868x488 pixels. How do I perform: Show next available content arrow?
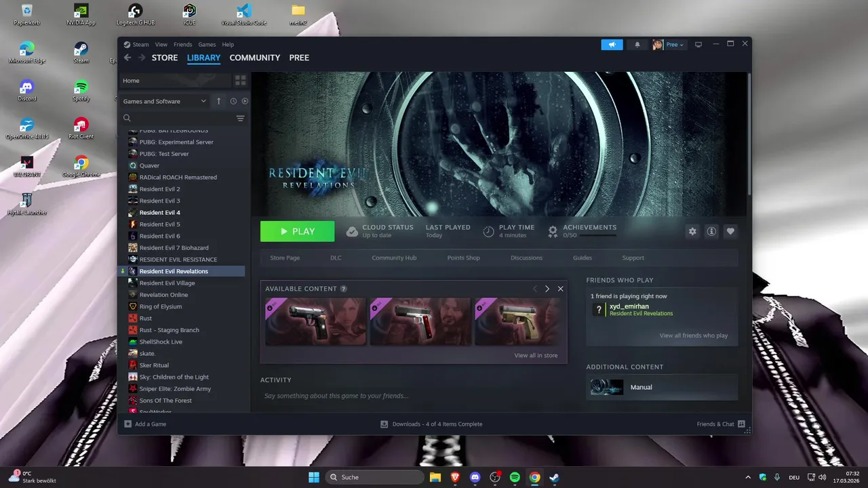pos(547,289)
